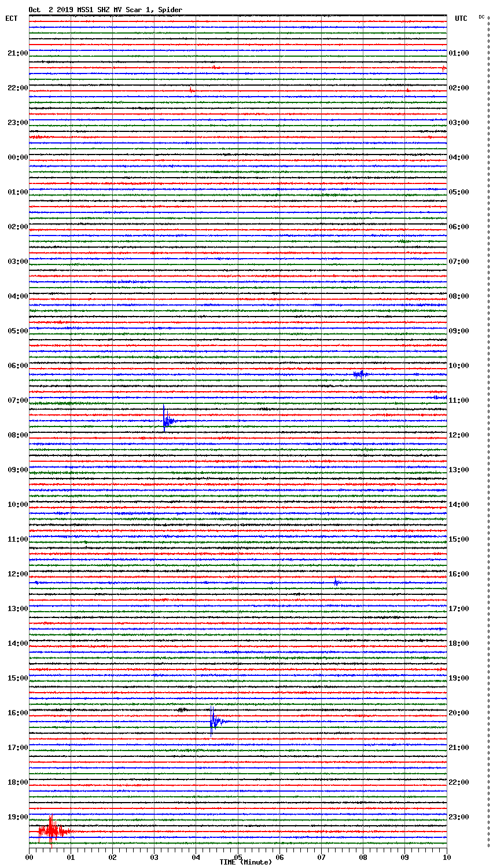The image size is (493, 868).
Task: Click the UTC 23:00 time label
Action: click(459, 817)
